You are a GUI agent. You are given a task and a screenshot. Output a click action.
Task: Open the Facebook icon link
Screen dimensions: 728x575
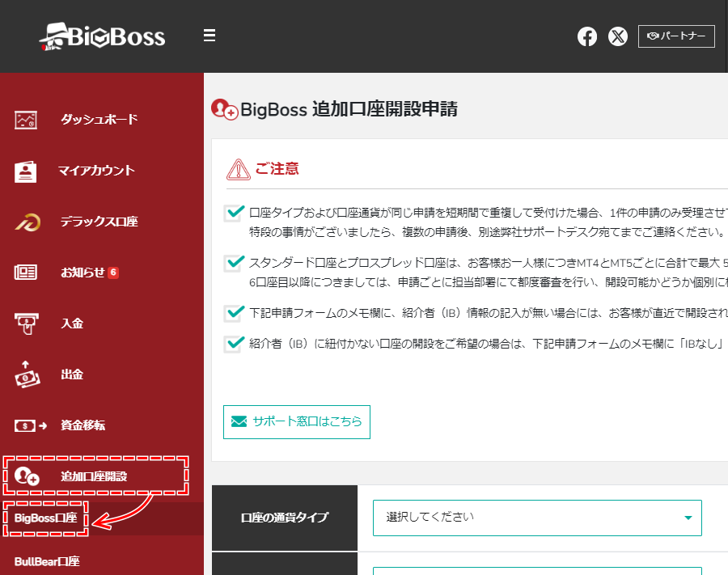pyautogui.click(x=587, y=36)
